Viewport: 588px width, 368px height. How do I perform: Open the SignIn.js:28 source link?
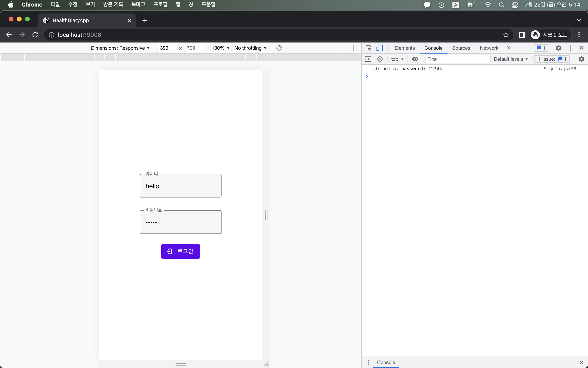(x=560, y=69)
